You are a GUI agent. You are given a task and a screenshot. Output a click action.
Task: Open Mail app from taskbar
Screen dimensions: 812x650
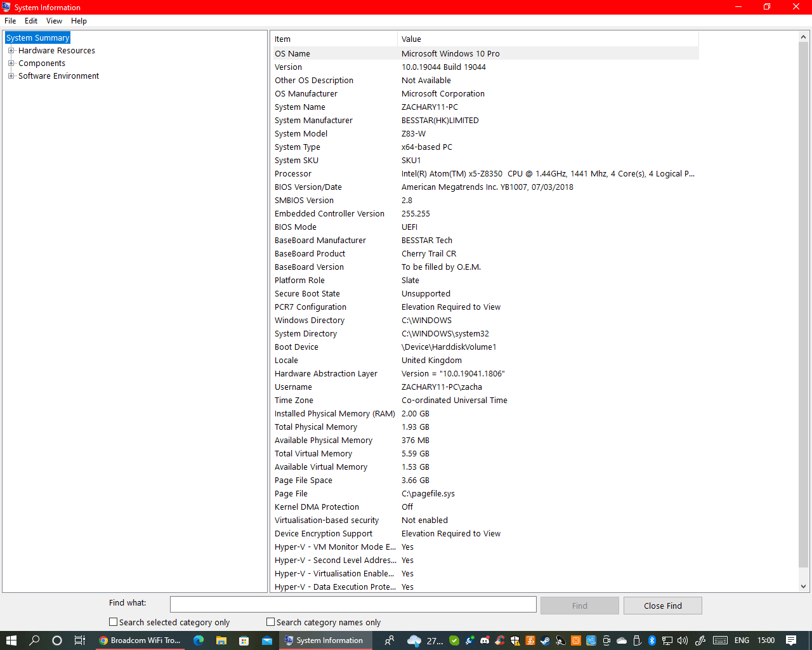point(266,640)
